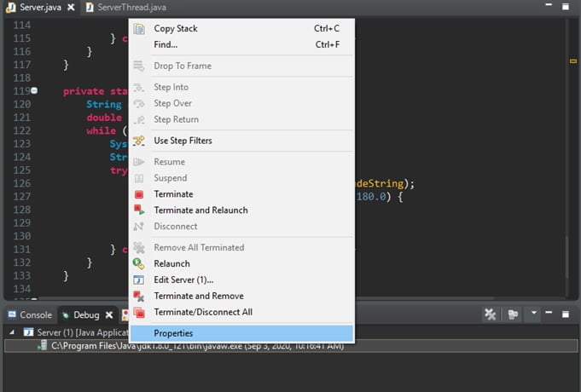Click the Drop To Frame icon
The height and width of the screenshot is (392, 581).
[139, 66]
